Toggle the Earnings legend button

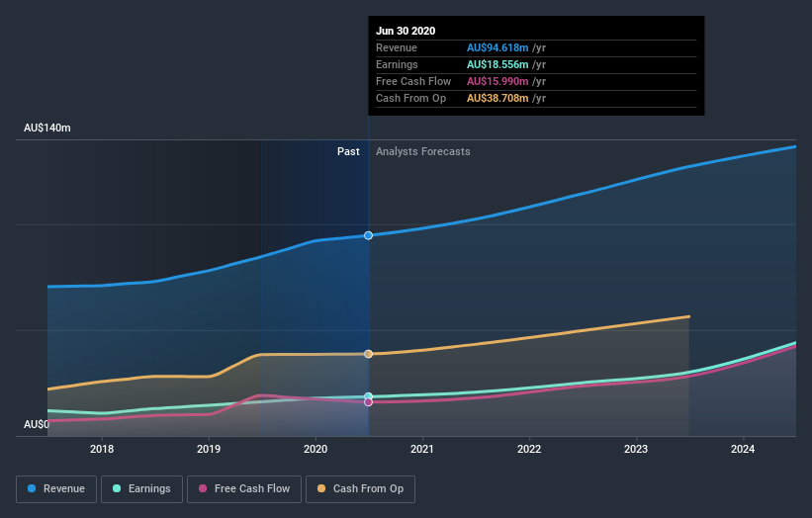(141, 489)
